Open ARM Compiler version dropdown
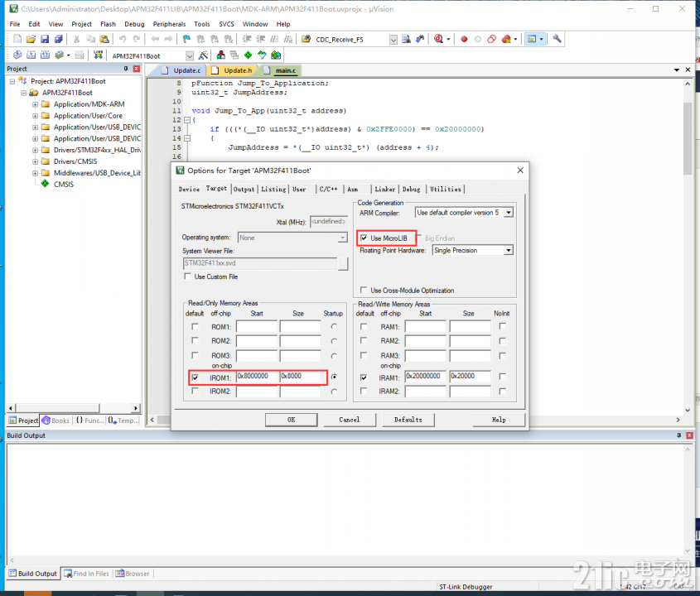 click(509, 213)
